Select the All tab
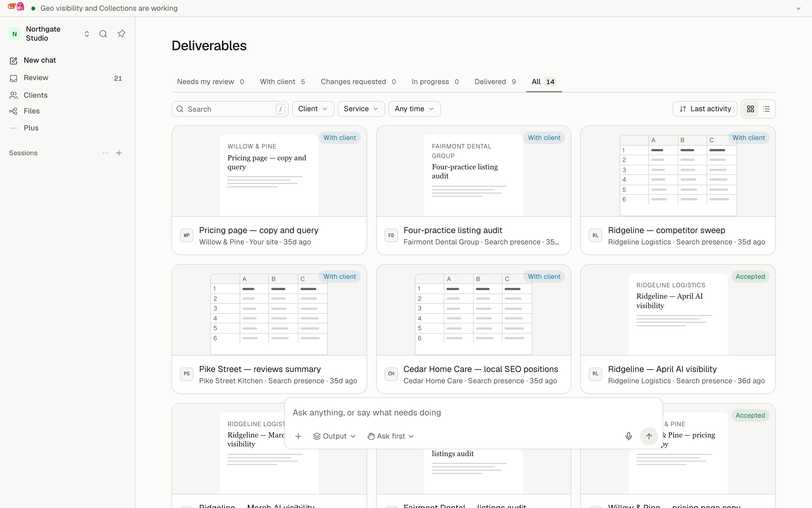The width and height of the screenshot is (812, 508). click(x=544, y=82)
